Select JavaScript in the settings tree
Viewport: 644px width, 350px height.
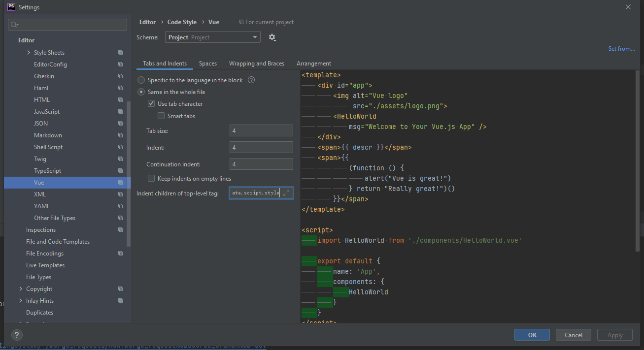[x=47, y=112]
